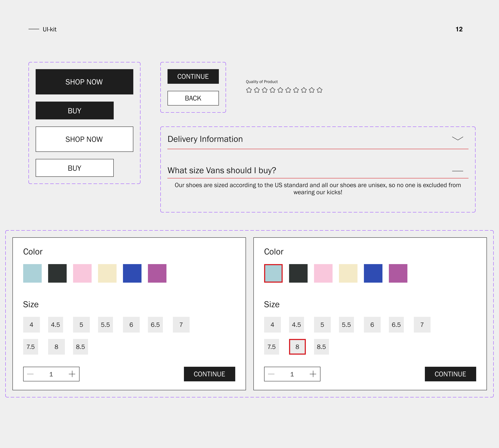Click the fifth star in the Quality rating

click(280, 90)
